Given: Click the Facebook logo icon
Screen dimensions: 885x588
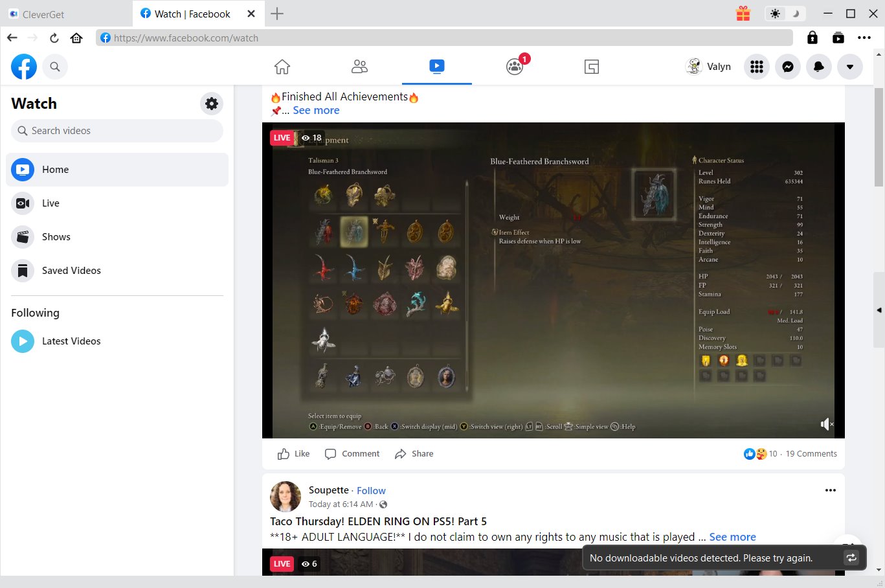Looking at the screenshot, I should tap(24, 67).
